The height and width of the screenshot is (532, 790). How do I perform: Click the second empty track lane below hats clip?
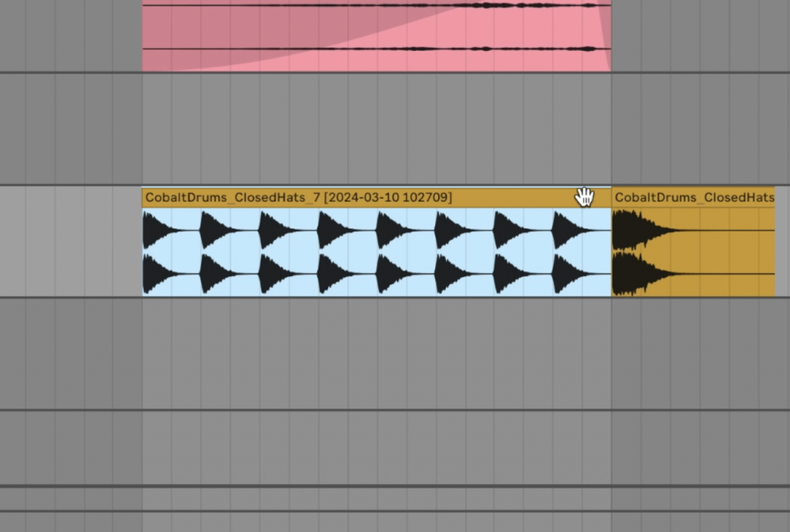(395, 448)
